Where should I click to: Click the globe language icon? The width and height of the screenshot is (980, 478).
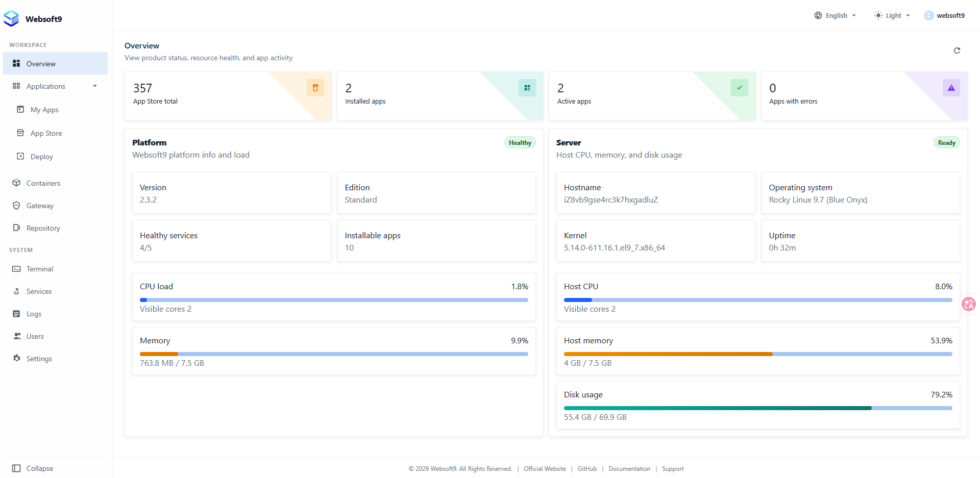[818, 15]
